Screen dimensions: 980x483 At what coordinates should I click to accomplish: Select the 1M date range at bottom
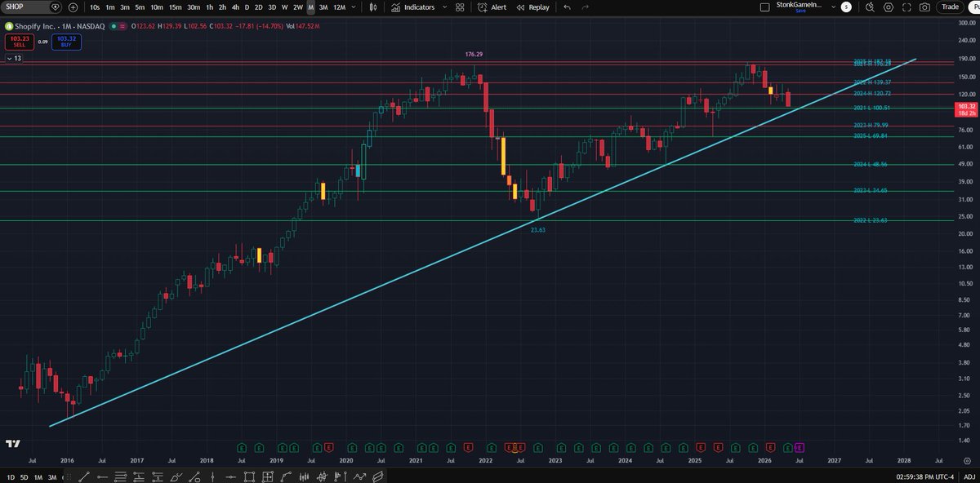pyautogui.click(x=38, y=476)
